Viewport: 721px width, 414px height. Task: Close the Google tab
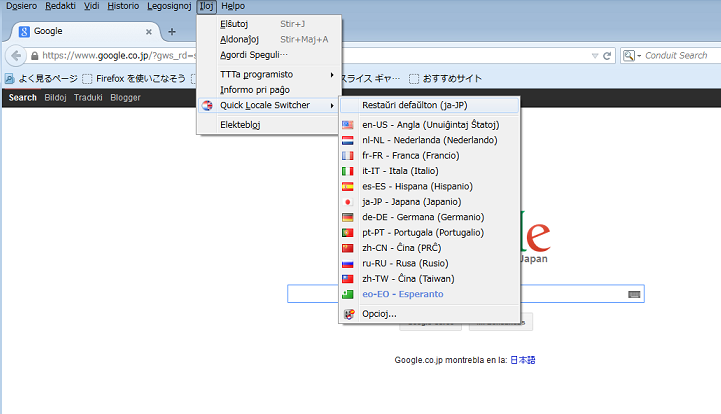coord(149,32)
